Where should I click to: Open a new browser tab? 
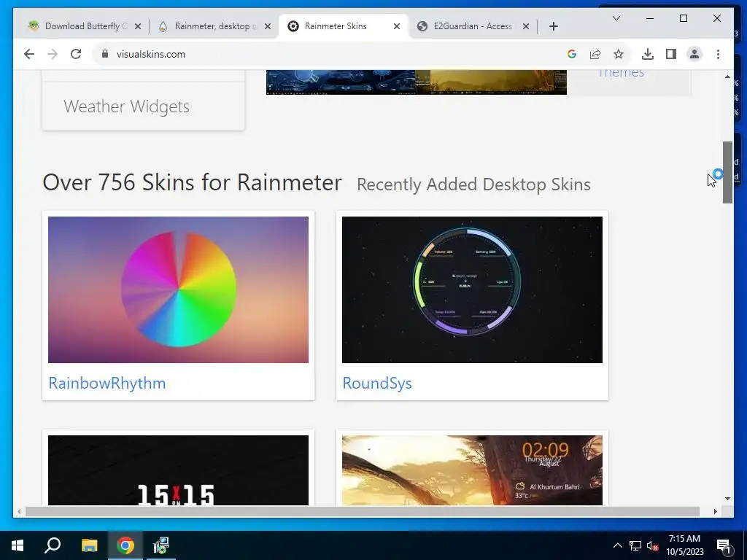tap(553, 26)
